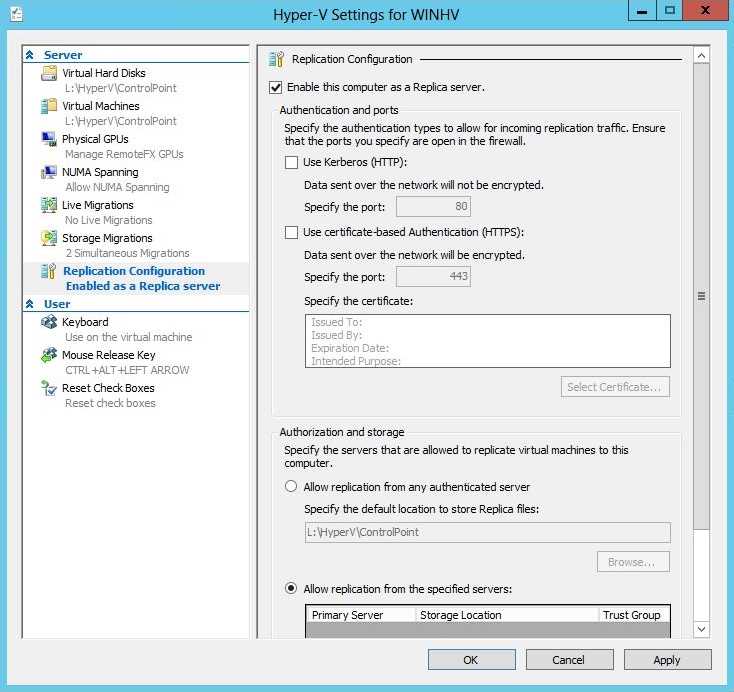The height and width of the screenshot is (692, 734).
Task: Click the certificate details box
Action: pyautogui.click(x=487, y=341)
